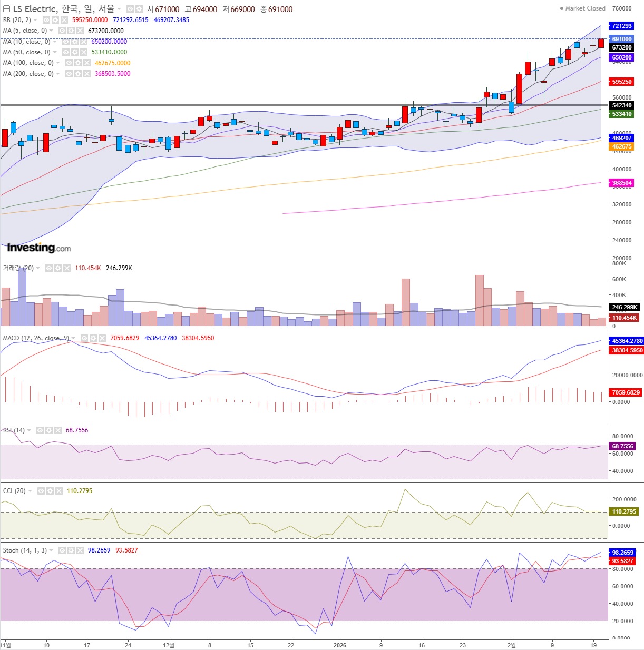The width and height of the screenshot is (644, 650).
Task: Remove the MA (10, close, 0) indicator
Action: [84, 42]
